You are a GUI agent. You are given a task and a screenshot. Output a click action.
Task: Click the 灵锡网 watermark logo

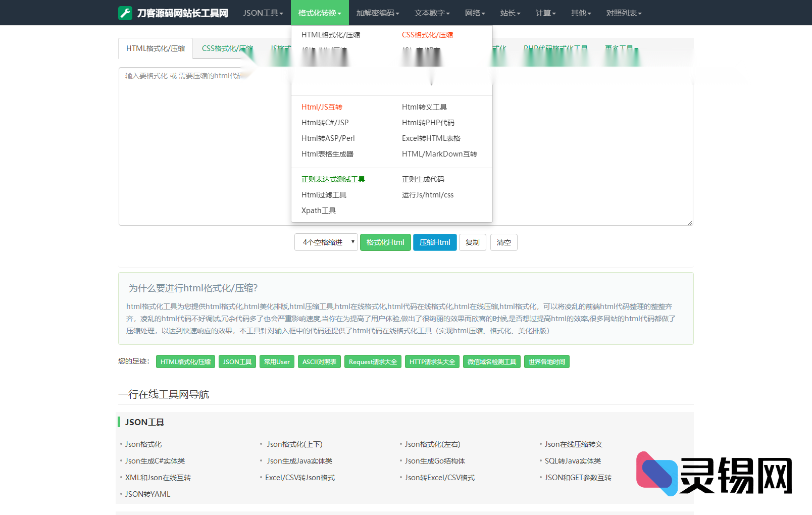click(714, 475)
